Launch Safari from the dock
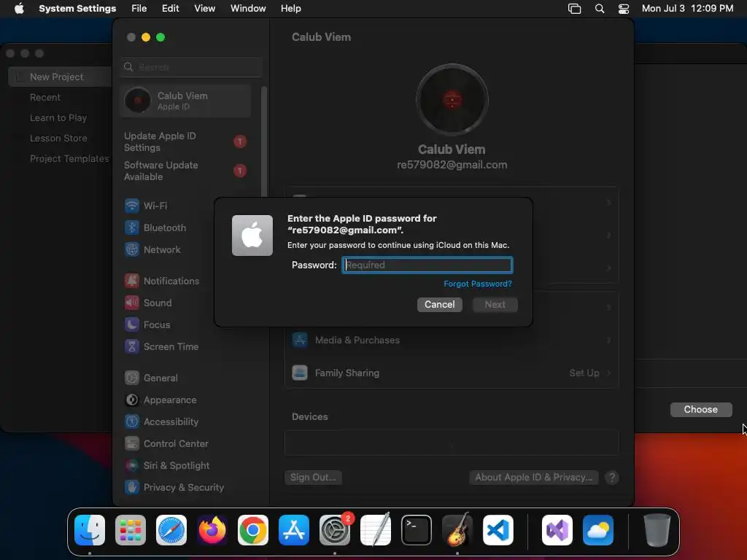Screen dimensions: 747x560 171,530
